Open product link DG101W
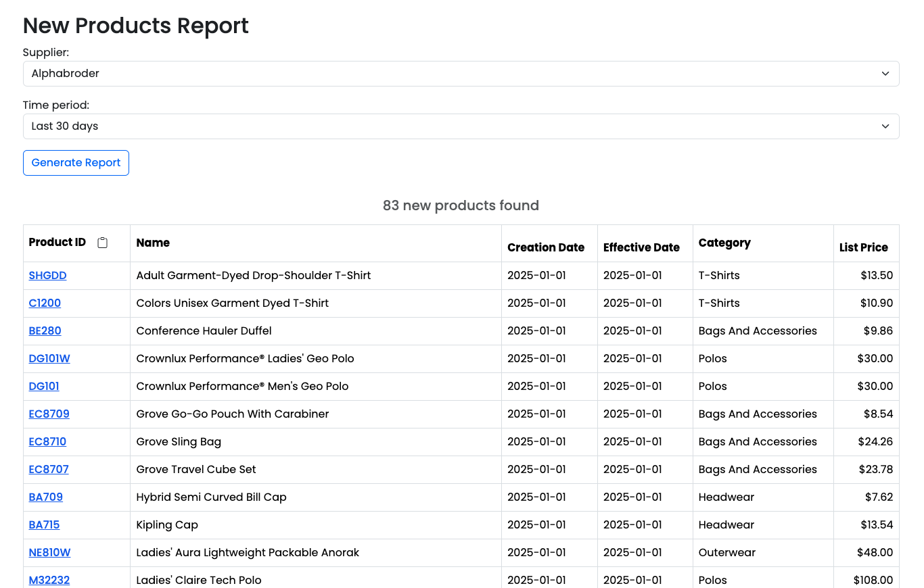Screen dimensions: 924x588 click(49, 359)
